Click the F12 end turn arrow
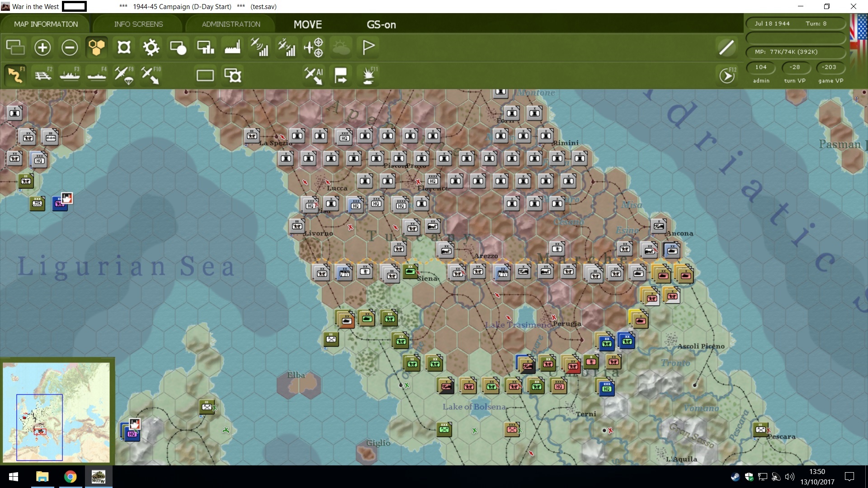The image size is (868, 488). click(727, 75)
